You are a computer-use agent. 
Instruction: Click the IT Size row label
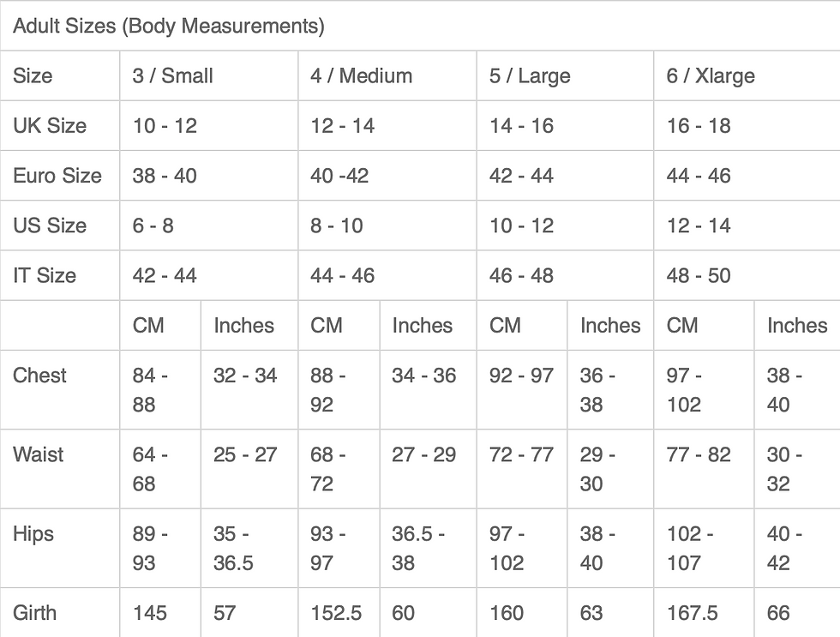(45, 275)
